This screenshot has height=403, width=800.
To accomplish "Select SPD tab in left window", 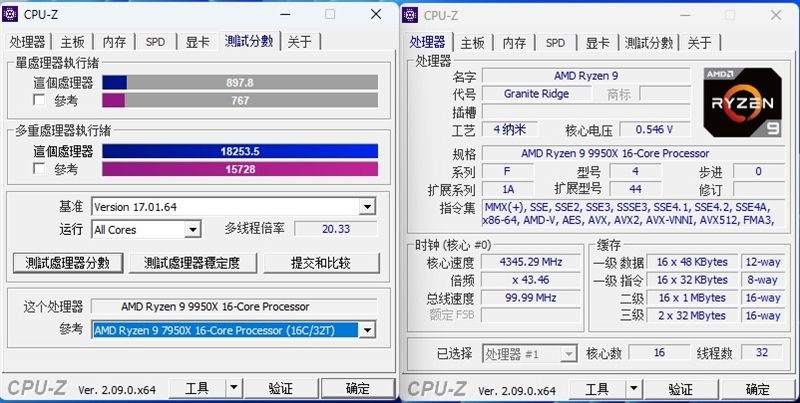I will [155, 42].
